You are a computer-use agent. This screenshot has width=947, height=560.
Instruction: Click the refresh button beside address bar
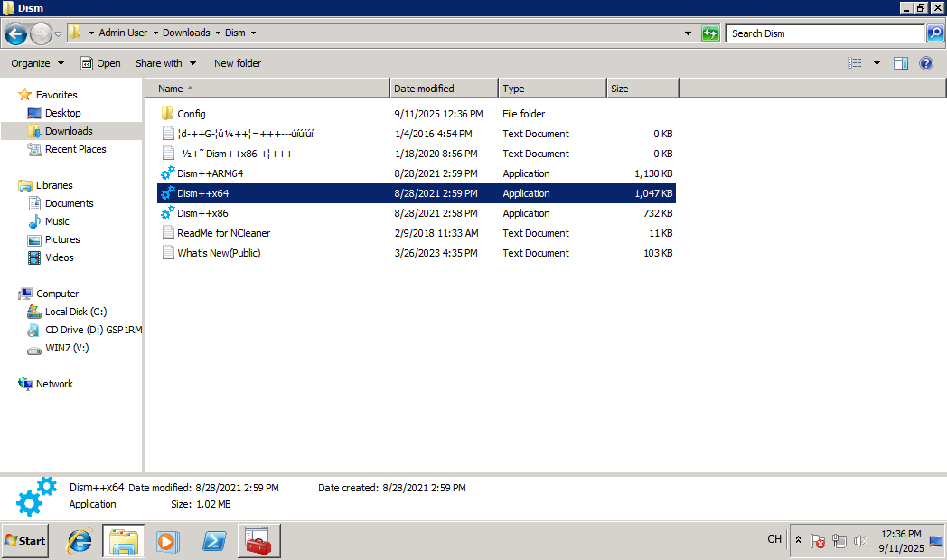pyautogui.click(x=711, y=33)
